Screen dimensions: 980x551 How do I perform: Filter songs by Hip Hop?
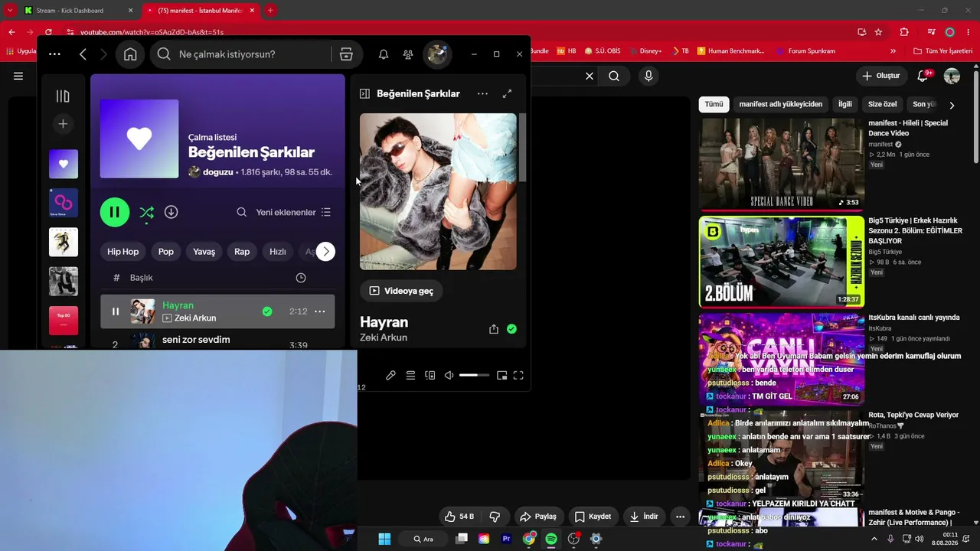pos(123,252)
